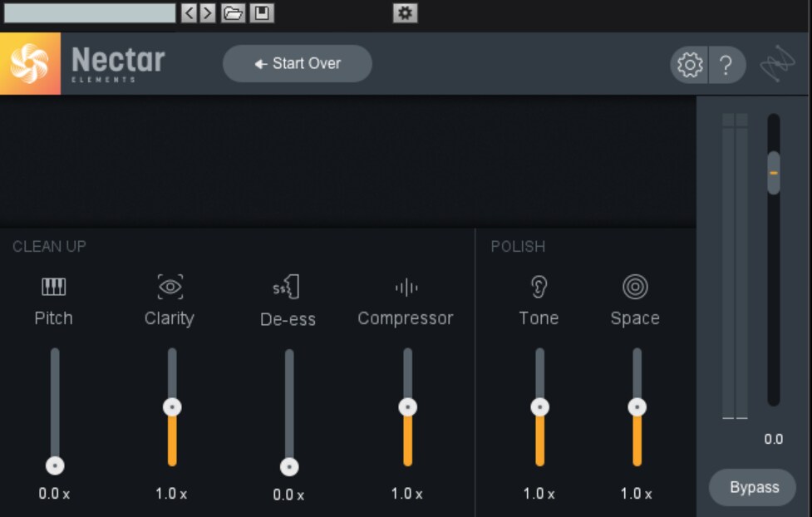Viewport: 812px width, 517px height.
Task: Click the output gain 0.0 value
Action: [x=773, y=440]
